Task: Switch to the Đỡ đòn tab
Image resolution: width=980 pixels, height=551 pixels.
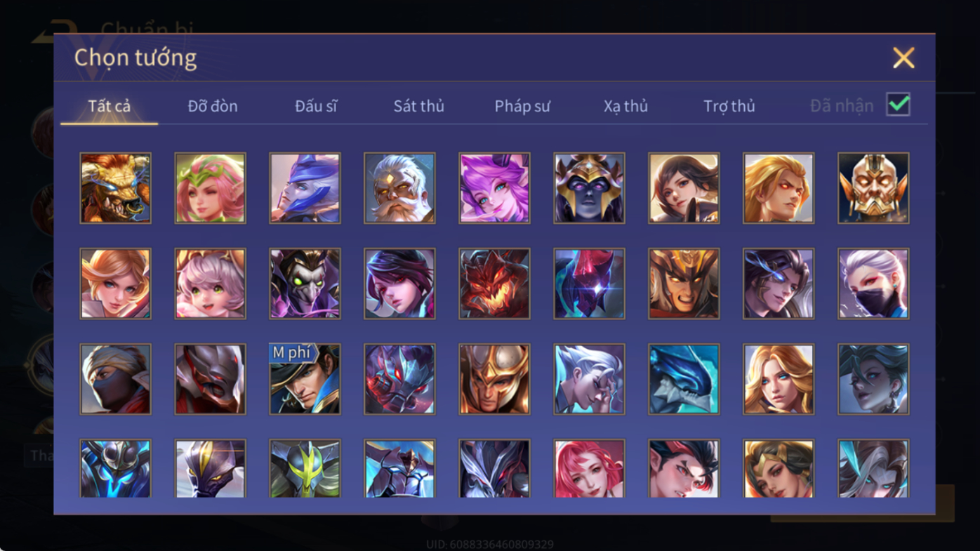Action: point(213,106)
